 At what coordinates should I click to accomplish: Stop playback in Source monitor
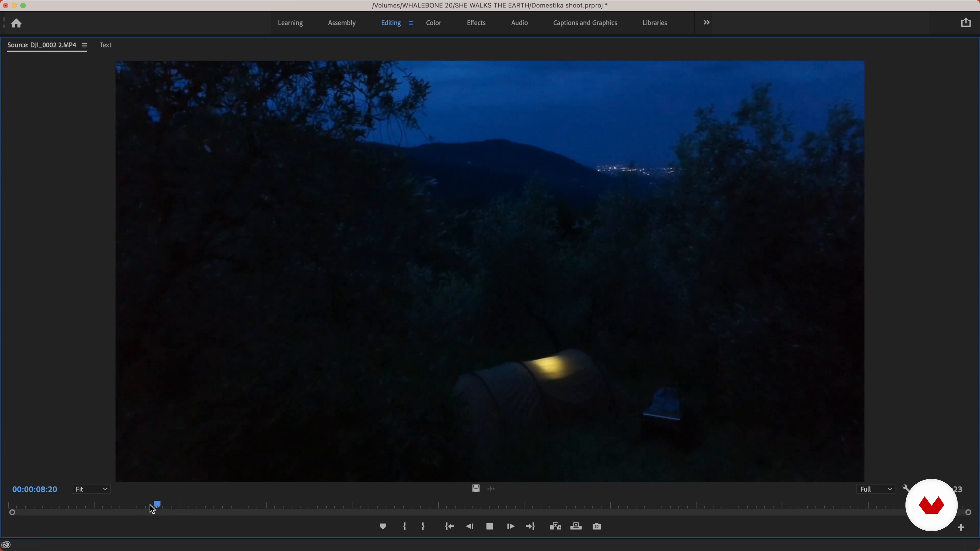click(x=490, y=527)
